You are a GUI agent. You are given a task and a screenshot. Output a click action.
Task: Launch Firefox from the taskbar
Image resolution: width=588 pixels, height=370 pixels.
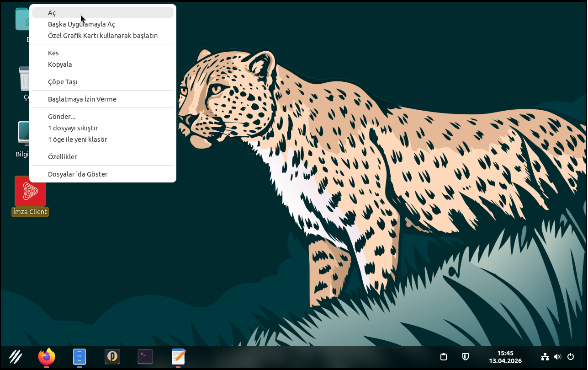click(47, 356)
